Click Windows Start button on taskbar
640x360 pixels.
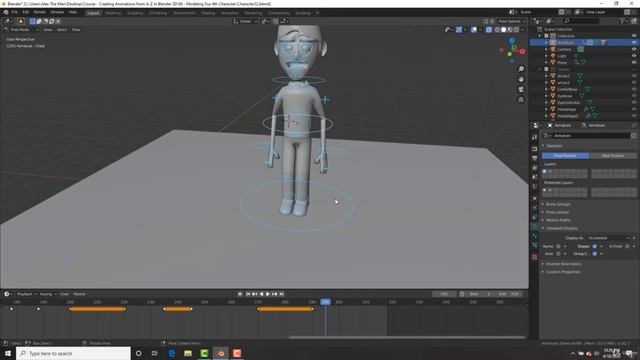8,353
